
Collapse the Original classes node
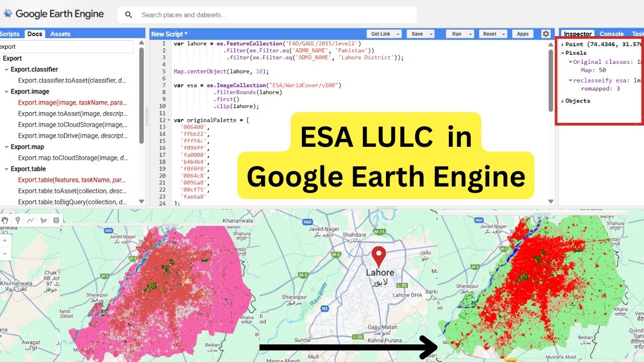(570, 62)
